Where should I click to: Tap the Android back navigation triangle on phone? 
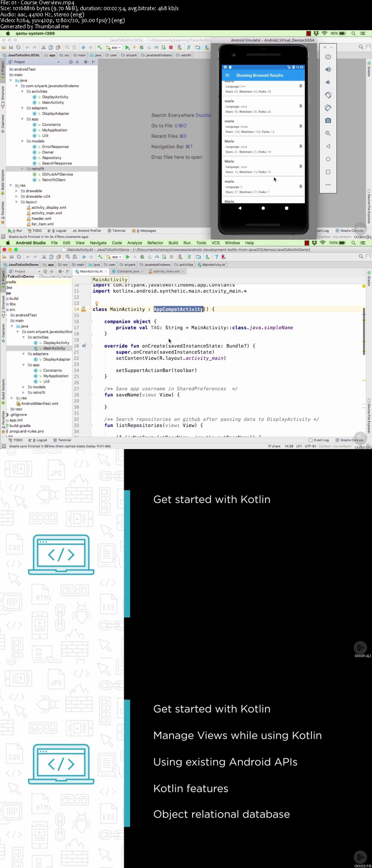(240, 208)
